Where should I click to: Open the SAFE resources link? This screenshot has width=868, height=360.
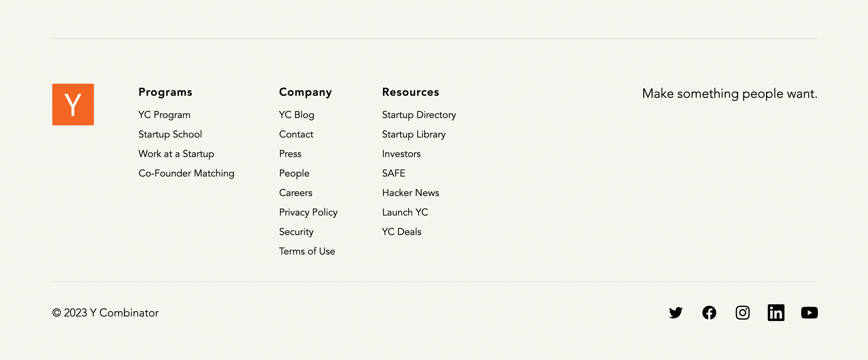click(x=394, y=173)
